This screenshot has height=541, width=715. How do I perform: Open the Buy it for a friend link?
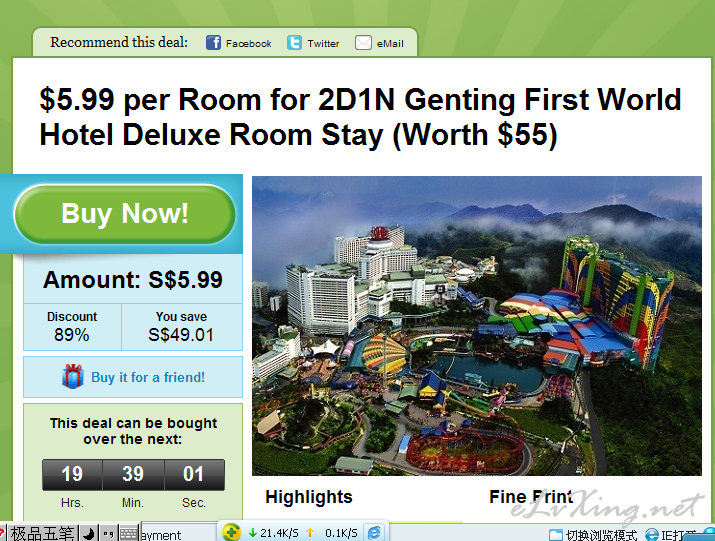[x=148, y=377]
